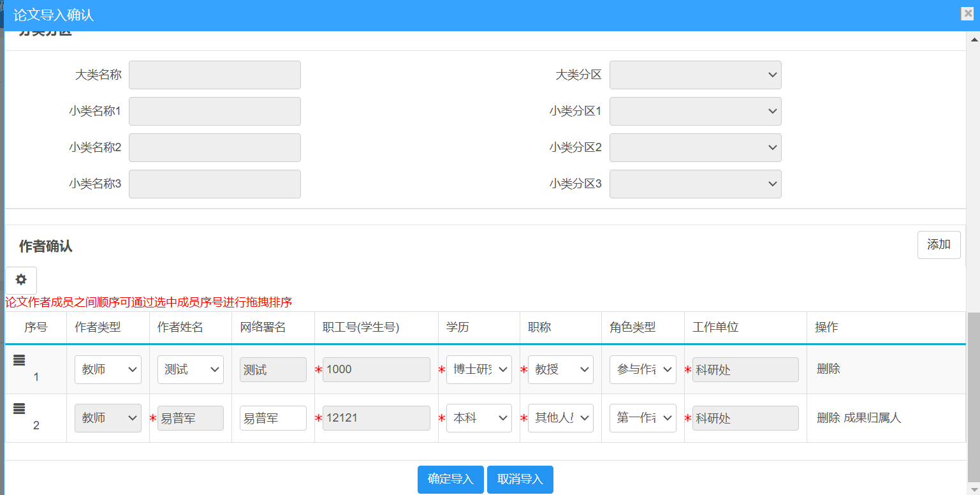This screenshot has height=495, width=980.
Task: Expand the 小类分区3 dropdown
Action: click(x=695, y=184)
